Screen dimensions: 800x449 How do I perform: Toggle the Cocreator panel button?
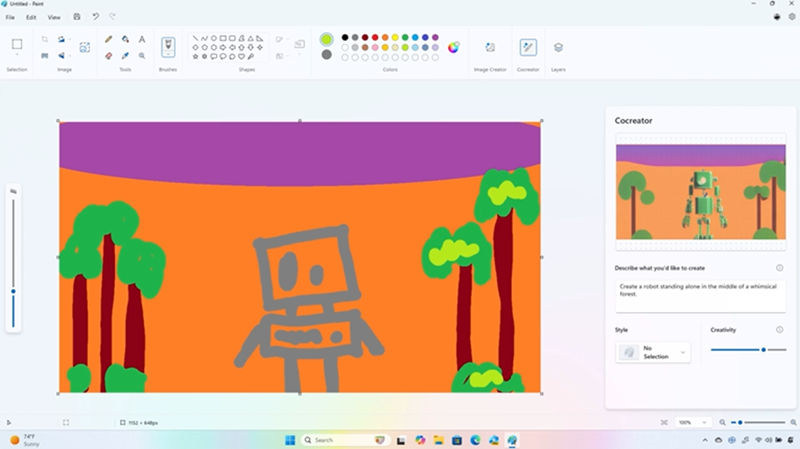coord(528,47)
